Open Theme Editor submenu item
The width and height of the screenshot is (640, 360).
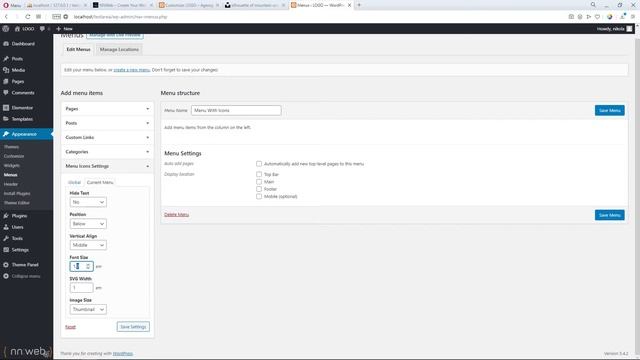pos(17,203)
